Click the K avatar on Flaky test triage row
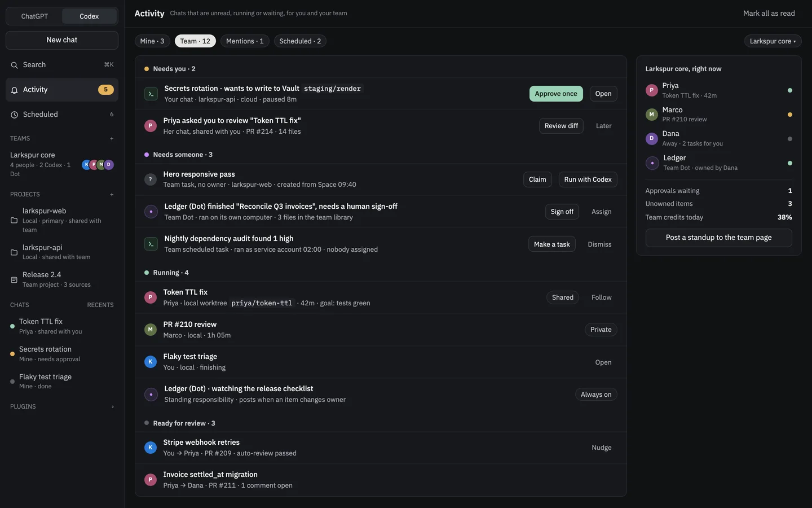The image size is (812, 508). click(151, 362)
